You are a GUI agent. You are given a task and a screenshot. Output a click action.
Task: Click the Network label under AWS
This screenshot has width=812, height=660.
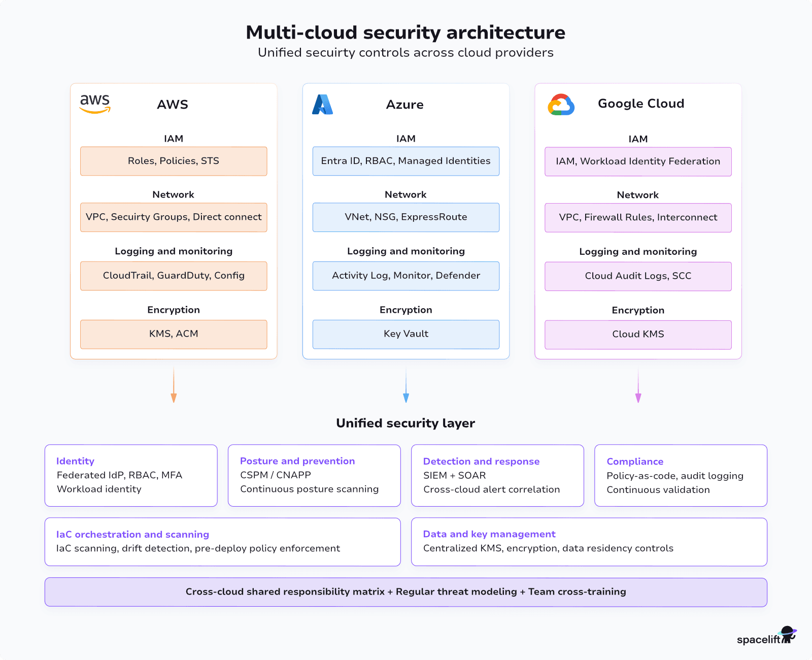coord(173,194)
